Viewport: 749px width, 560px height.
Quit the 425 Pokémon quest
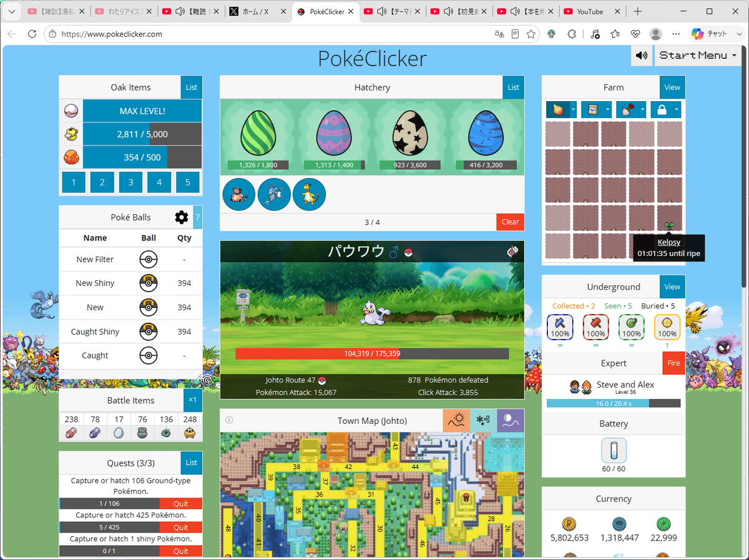[180, 528]
